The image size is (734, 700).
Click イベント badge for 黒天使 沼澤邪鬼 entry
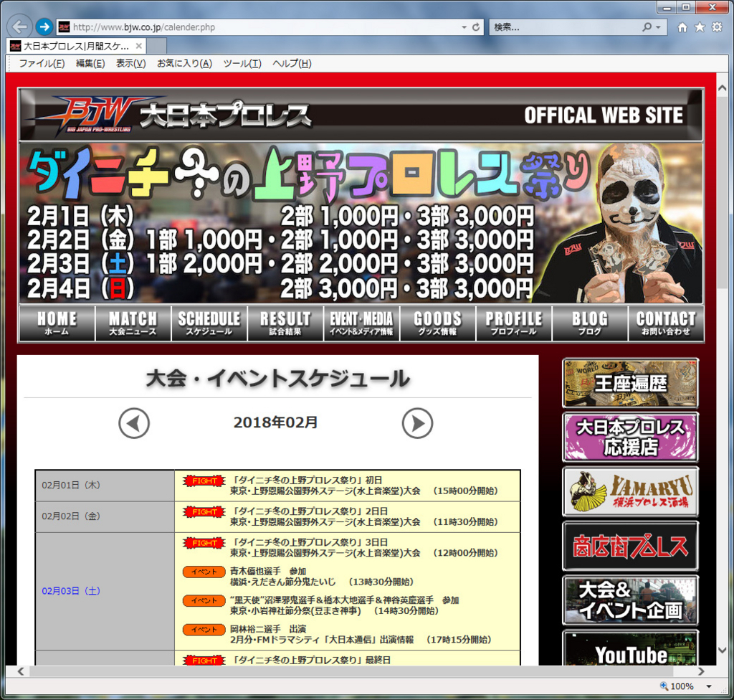[204, 601]
